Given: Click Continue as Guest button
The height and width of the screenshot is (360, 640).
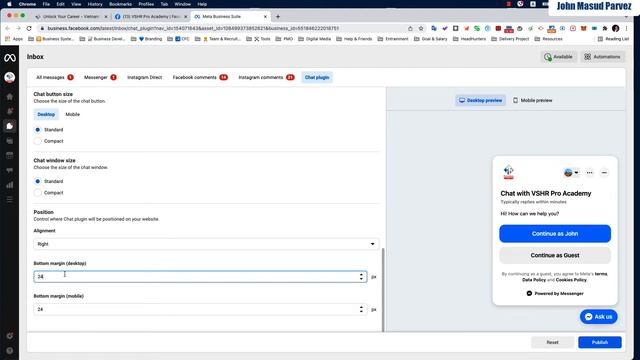Looking at the screenshot, I should pyautogui.click(x=555, y=256).
